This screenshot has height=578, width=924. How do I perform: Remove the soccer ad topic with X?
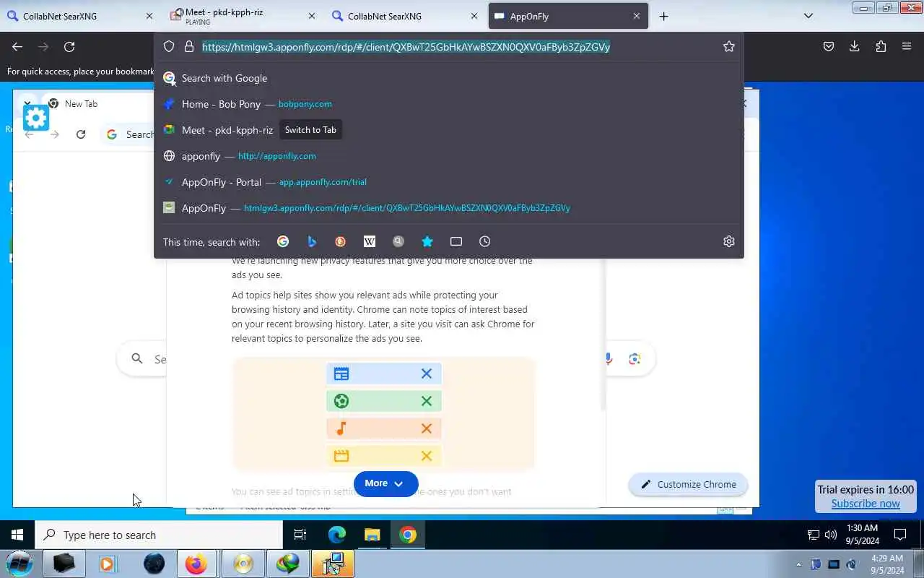pyautogui.click(x=427, y=401)
